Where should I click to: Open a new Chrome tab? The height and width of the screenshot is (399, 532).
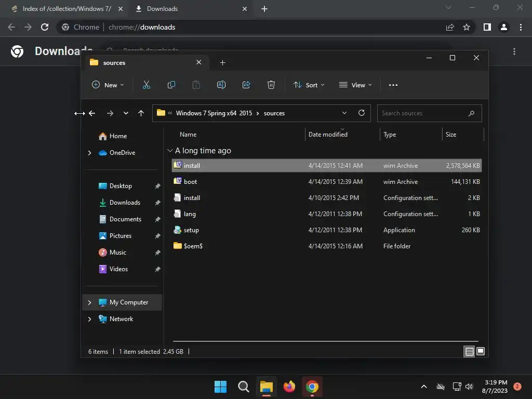(264, 9)
